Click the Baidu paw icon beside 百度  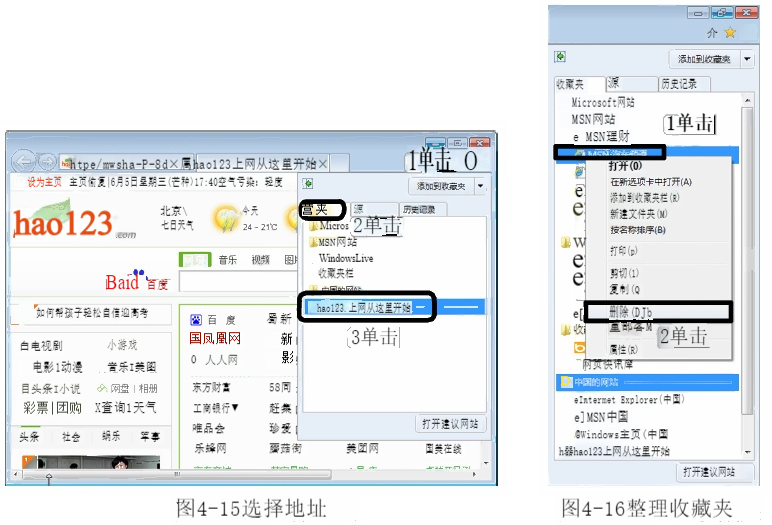tap(195, 320)
